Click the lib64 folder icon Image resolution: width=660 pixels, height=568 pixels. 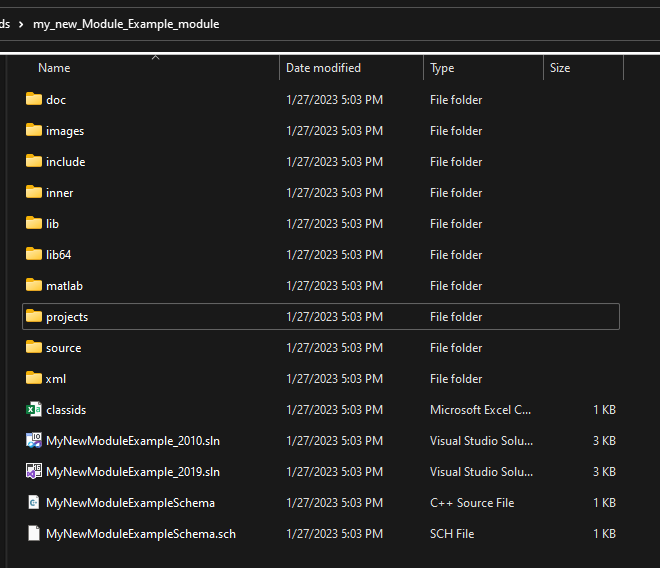click(34, 255)
